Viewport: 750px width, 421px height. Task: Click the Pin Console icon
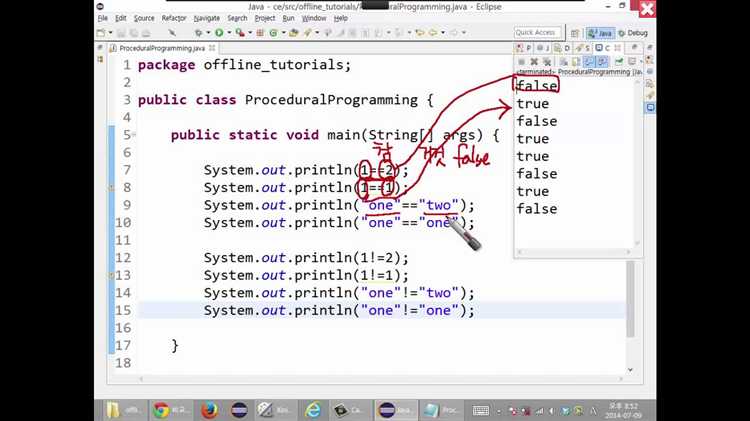coord(619,62)
